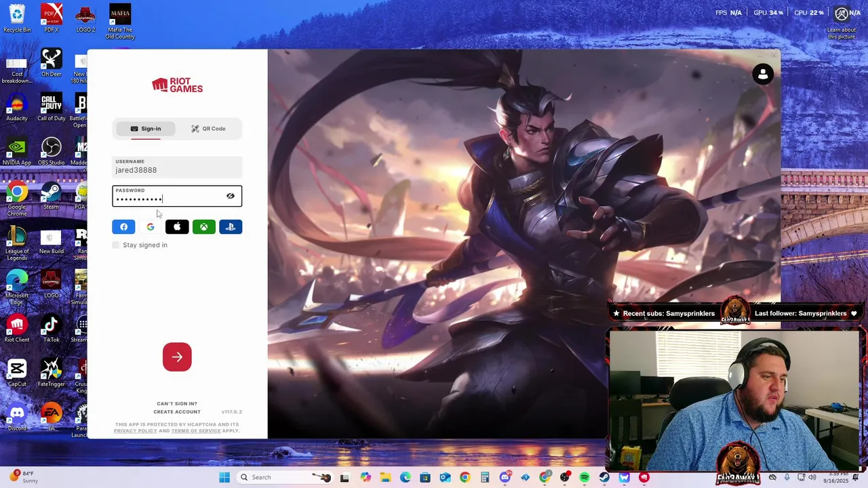
Task: Select the LOGO 2 desktop icon
Action: point(85,18)
